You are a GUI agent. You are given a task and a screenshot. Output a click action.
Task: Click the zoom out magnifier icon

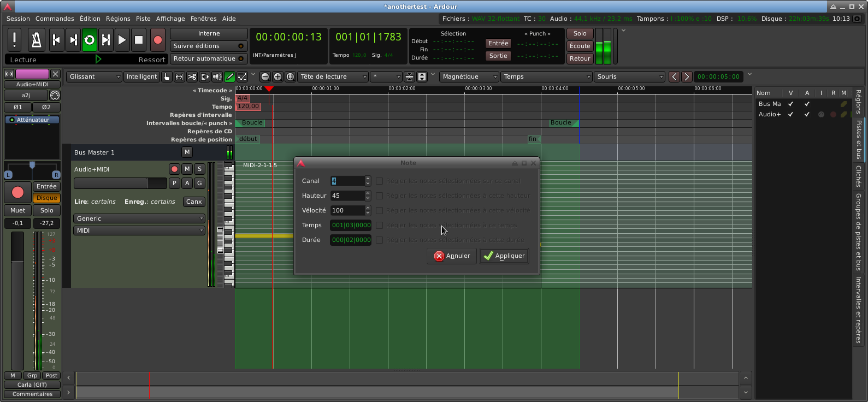click(x=265, y=77)
